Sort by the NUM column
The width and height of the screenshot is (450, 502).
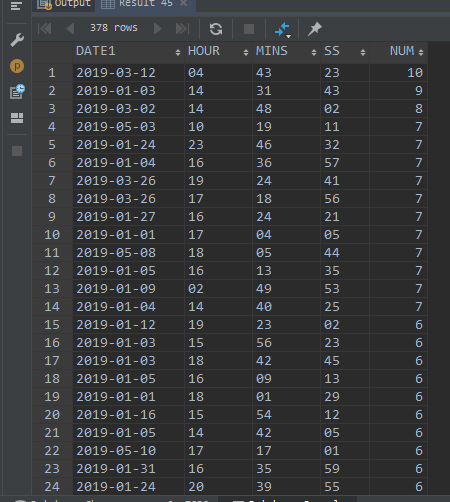pyautogui.click(x=398, y=51)
